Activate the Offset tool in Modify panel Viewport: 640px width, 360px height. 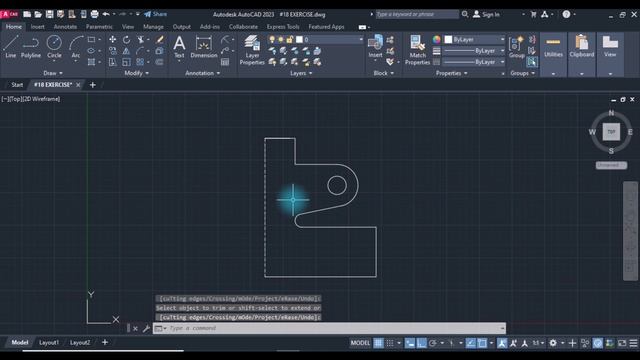[160, 62]
